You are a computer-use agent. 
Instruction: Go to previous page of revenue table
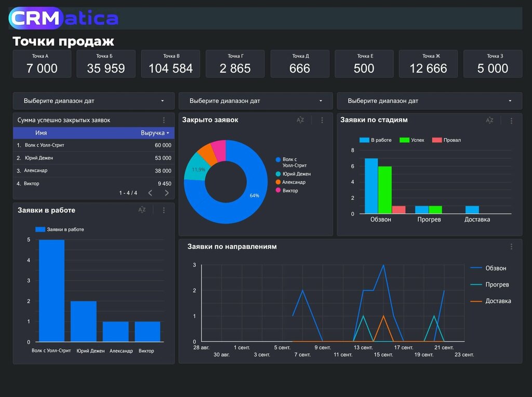[150, 193]
